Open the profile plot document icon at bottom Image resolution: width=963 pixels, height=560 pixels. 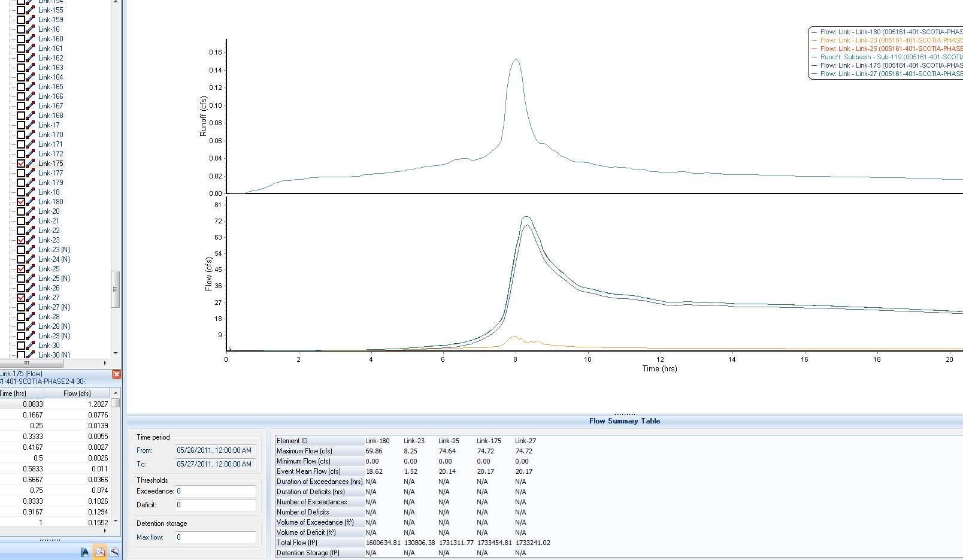(x=114, y=552)
